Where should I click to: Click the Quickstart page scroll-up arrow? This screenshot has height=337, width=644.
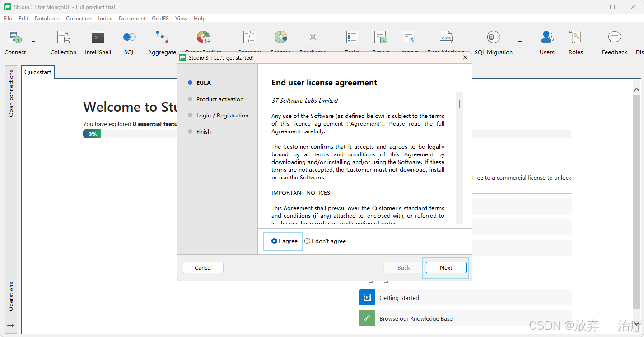pyautogui.click(x=637, y=89)
